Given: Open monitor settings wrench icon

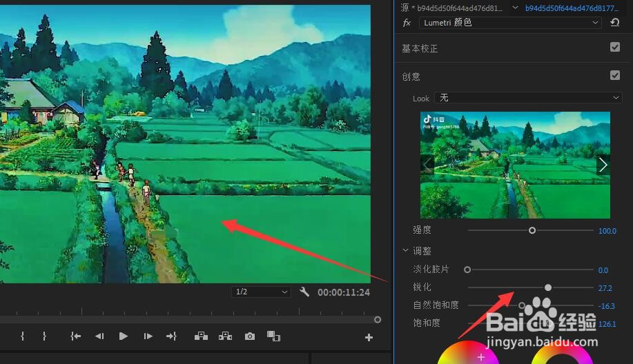Looking at the screenshot, I should 304,292.
